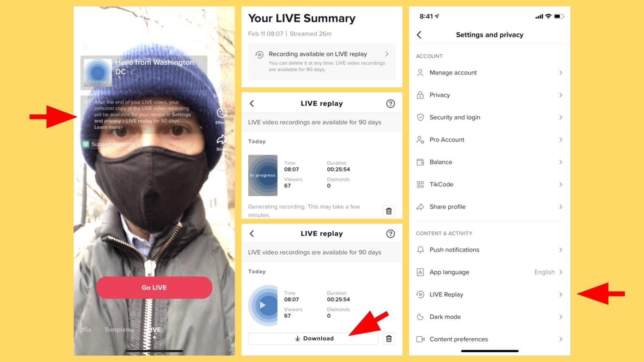
Task: Tap the back arrow in Settings and privacy
Action: 419,35
